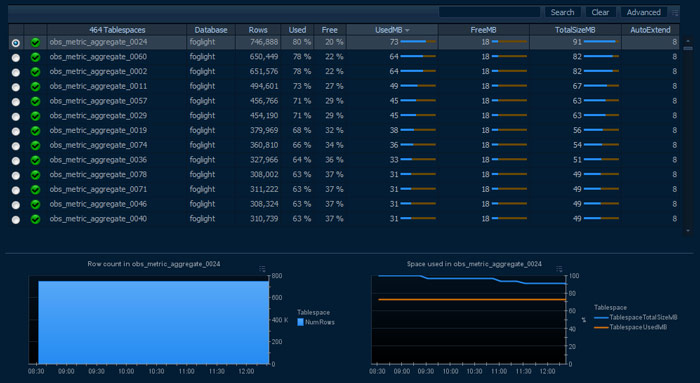
Task: Select radio for obs_metric_aggregate_0071
Action: (16, 190)
